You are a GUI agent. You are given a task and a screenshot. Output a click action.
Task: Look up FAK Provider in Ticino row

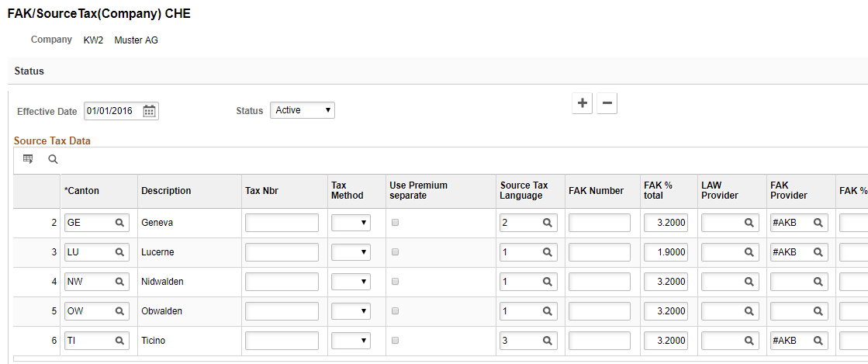818,341
